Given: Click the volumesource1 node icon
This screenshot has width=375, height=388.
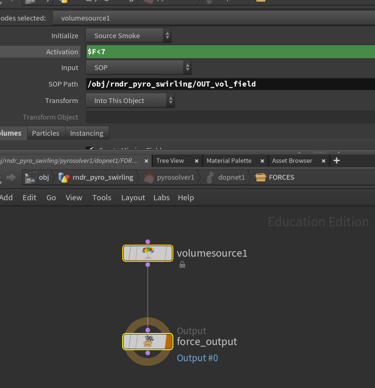Looking at the screenshot, I should click(148, 253).
